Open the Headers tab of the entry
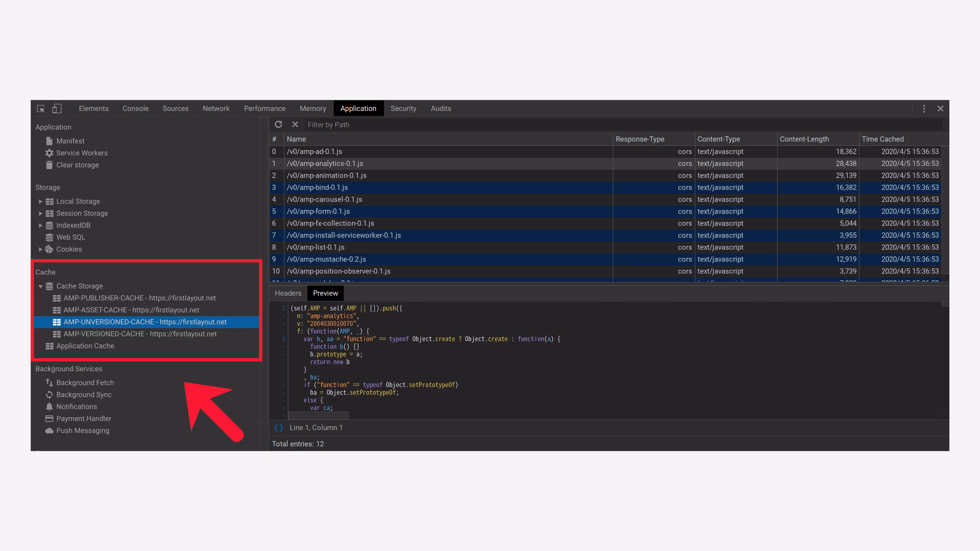980x551 pixels. 288,293
